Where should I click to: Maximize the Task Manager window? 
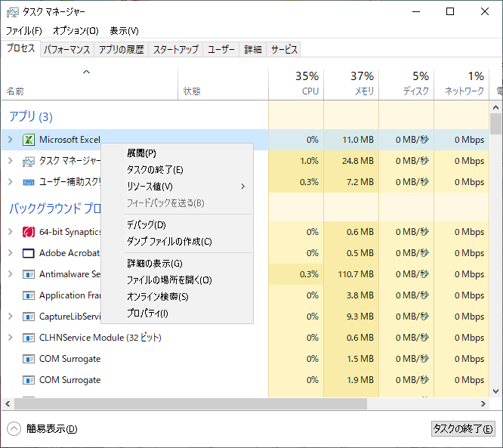[x=450, y=11]
